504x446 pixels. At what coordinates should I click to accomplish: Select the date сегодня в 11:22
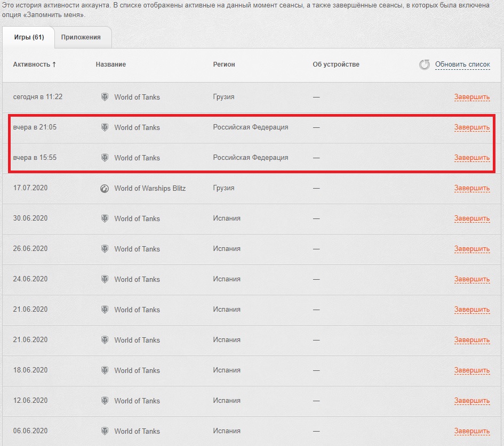(38, 97)
